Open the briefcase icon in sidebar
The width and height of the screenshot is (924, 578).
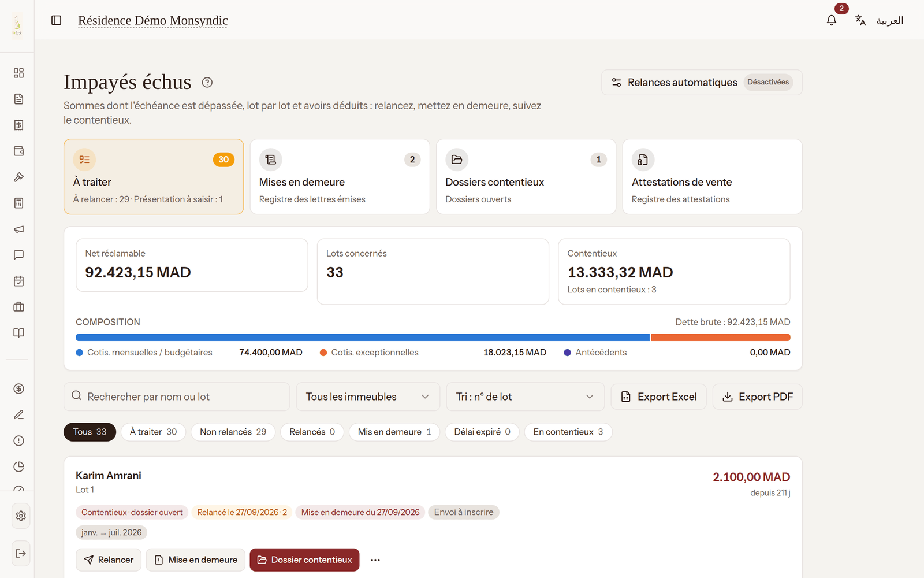[18, 307]
